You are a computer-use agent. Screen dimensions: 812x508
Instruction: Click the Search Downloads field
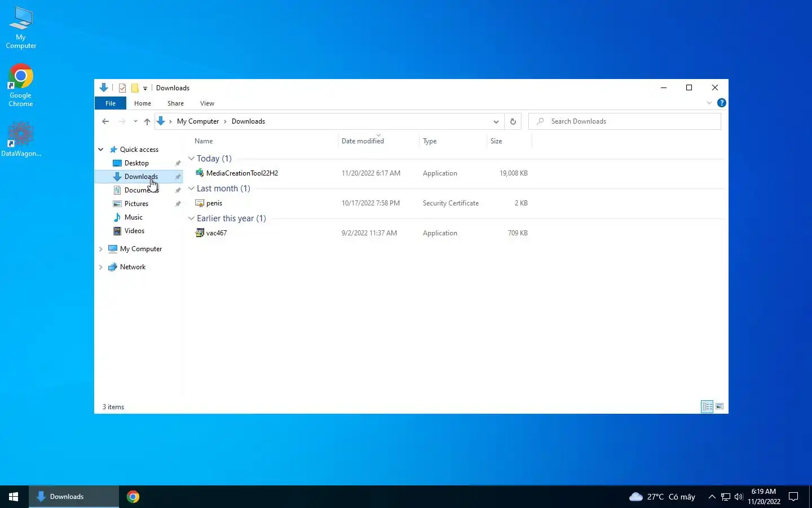point(625,121)
